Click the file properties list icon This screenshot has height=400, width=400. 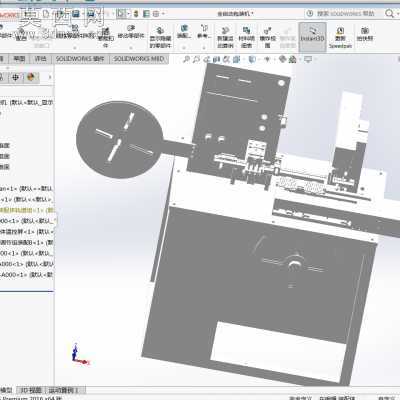146,14
